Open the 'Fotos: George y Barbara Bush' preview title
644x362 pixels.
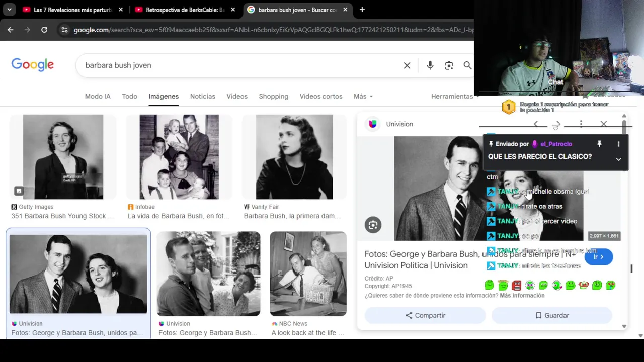point(470,259)
